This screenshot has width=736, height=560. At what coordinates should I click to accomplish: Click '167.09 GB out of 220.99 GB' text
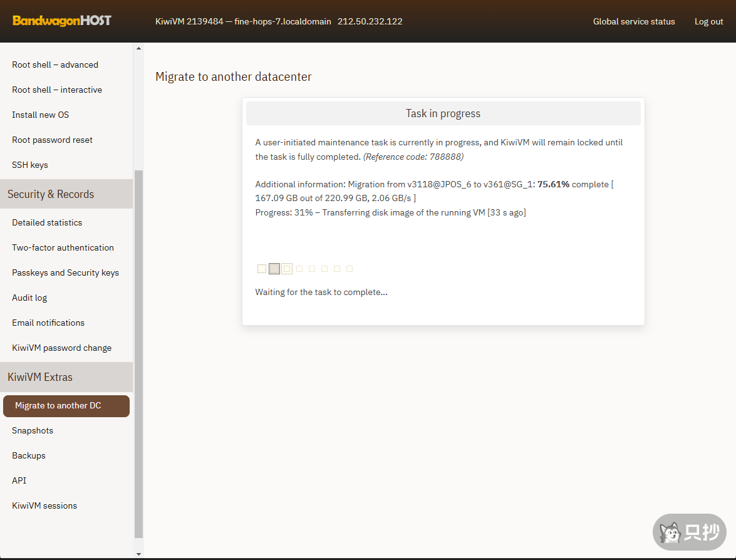(311, 198)
